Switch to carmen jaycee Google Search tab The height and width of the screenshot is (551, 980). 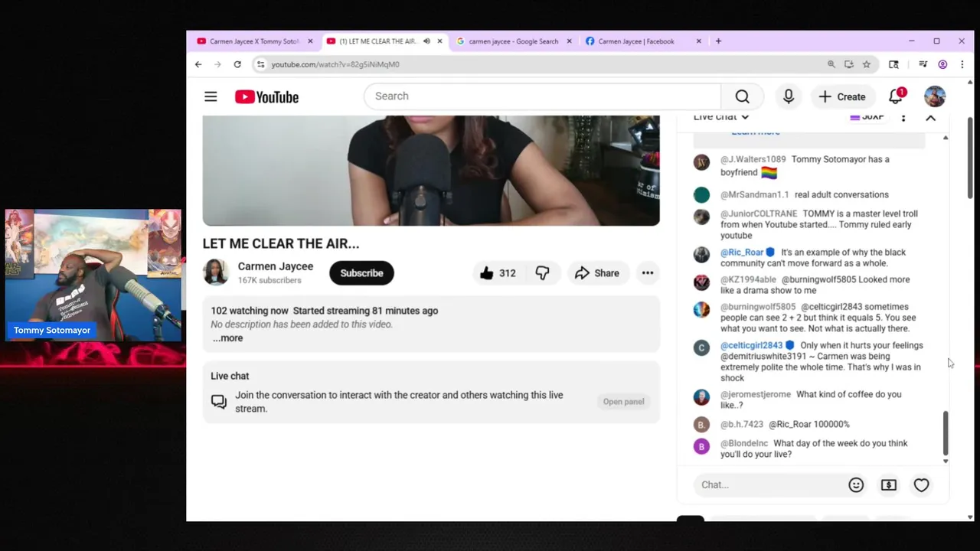(x=513, y=41)
